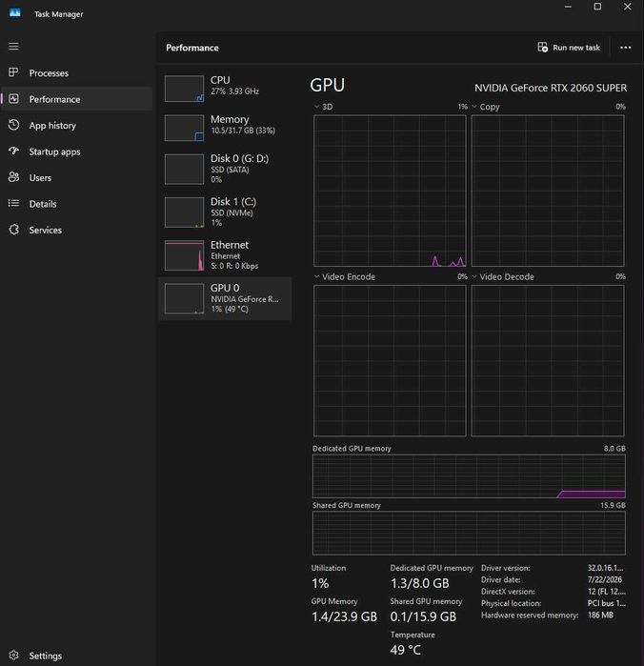Click the Settings gear icon
The image size is (644, 666).
(13, 655)
